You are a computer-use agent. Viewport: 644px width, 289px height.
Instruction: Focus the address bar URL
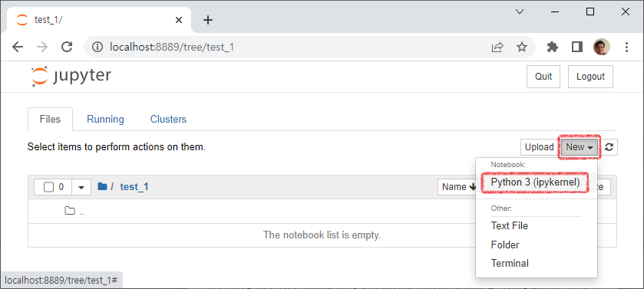coord(172,47)
